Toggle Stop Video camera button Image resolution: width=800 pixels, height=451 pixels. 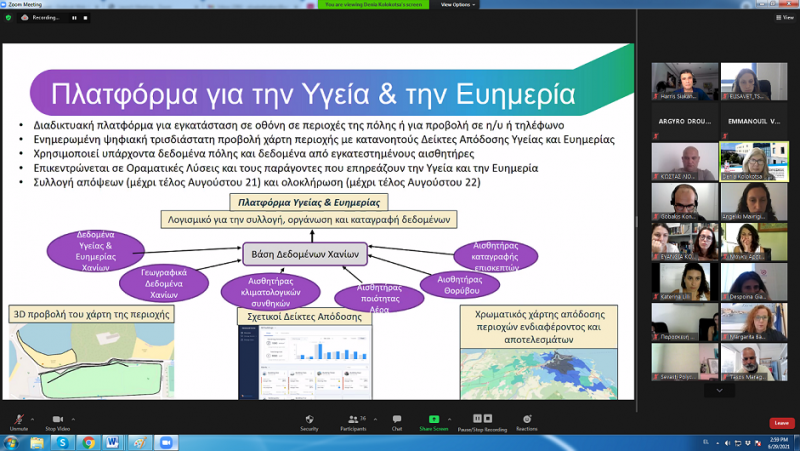(x=57, y=419)
